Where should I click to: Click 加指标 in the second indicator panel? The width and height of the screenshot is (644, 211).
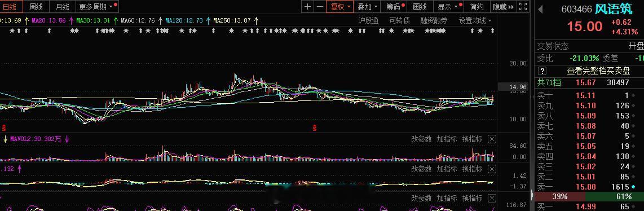(447, 169)
